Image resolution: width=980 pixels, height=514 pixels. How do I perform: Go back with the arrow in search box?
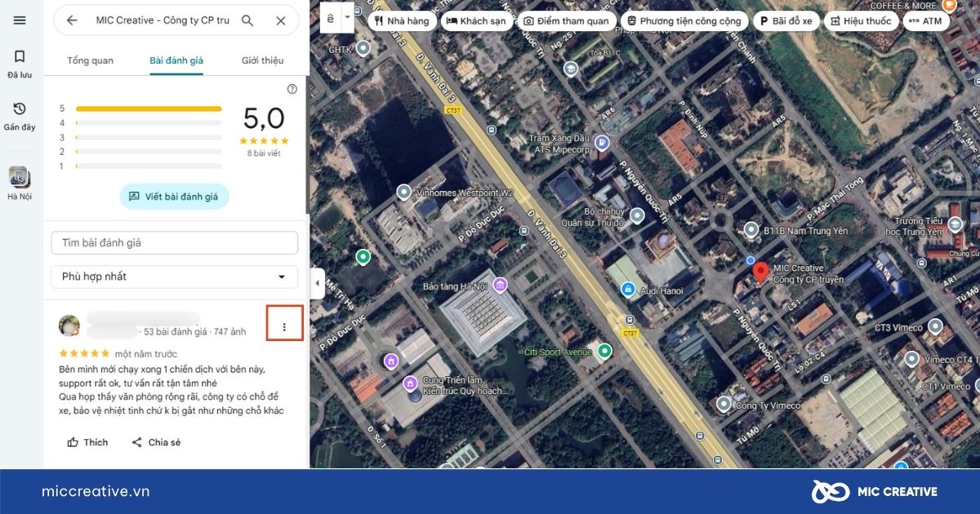[x=72, y=20]
